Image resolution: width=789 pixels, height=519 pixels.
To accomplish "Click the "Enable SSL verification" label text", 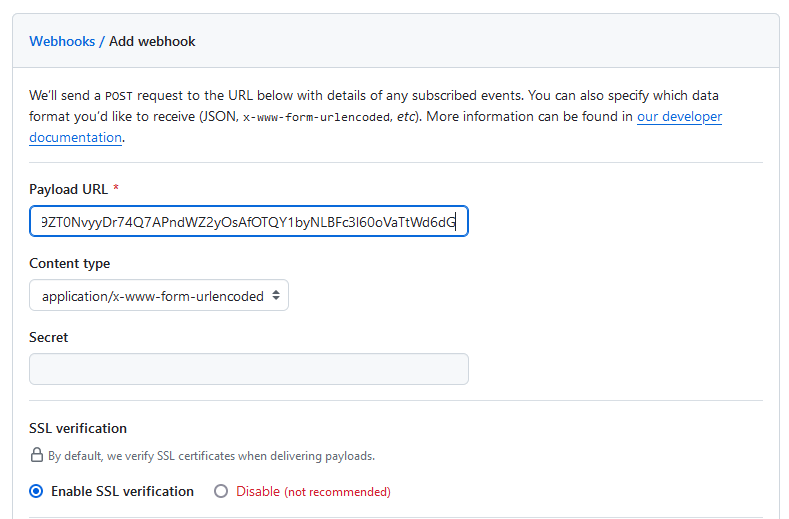I will (122, 491).
